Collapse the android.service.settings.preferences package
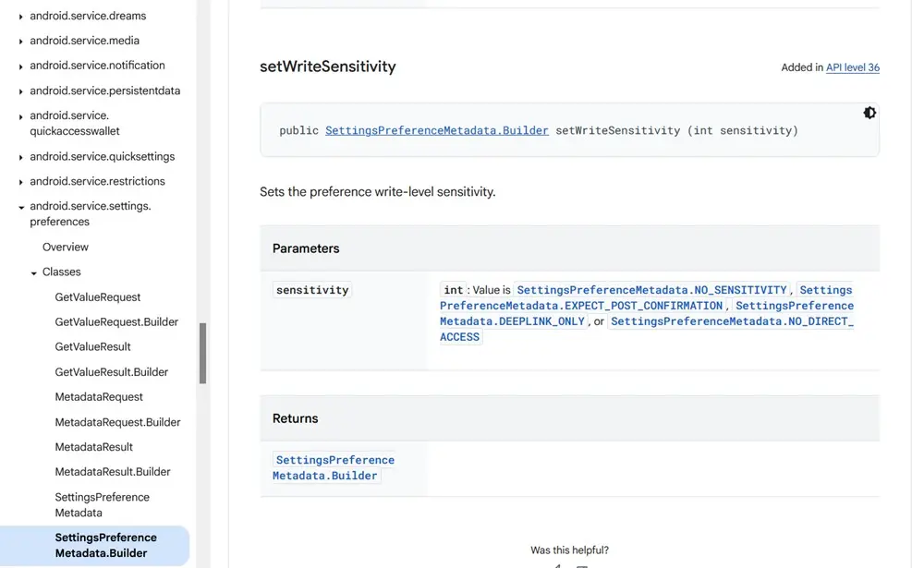The height and width of the screenshot is (568, 924). coord(20,208)
